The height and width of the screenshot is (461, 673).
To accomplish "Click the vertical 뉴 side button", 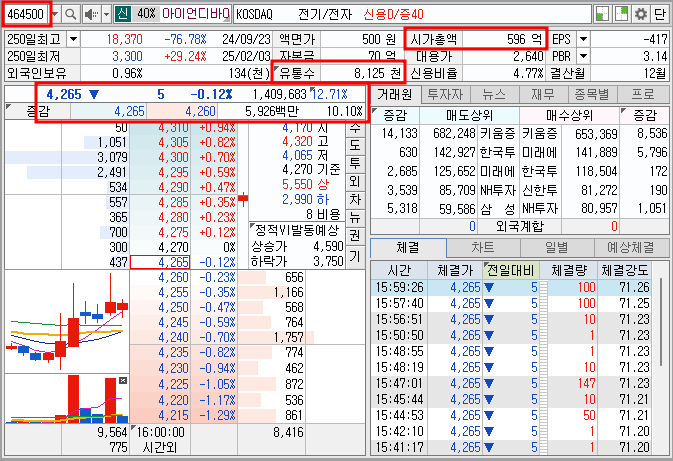I will (355, 218).
